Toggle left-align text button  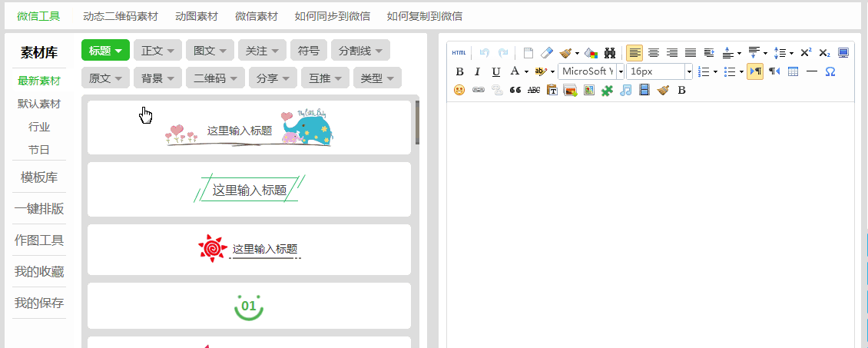click(x=635, y=53)
